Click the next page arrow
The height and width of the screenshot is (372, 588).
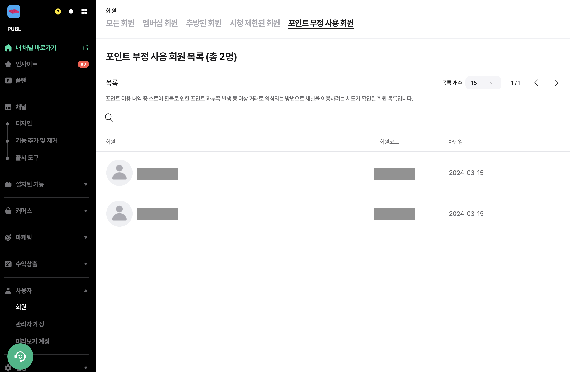pos(557,83)
